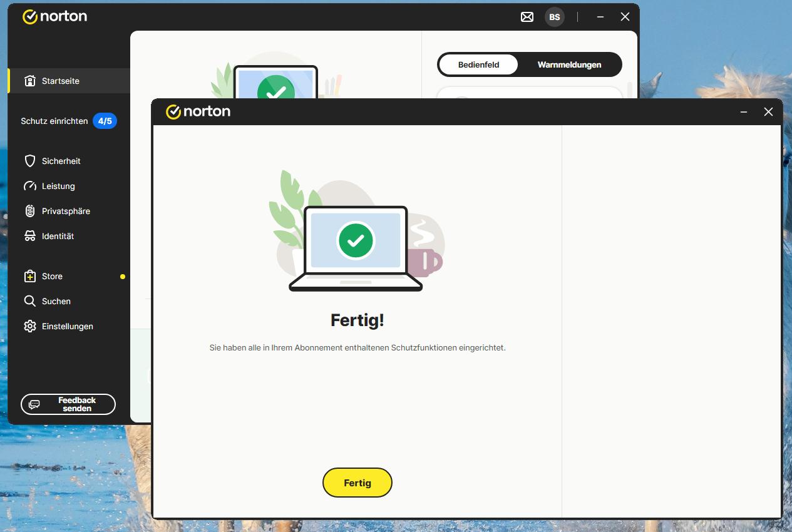Select the Identität sidebar icon

(30, 236)
